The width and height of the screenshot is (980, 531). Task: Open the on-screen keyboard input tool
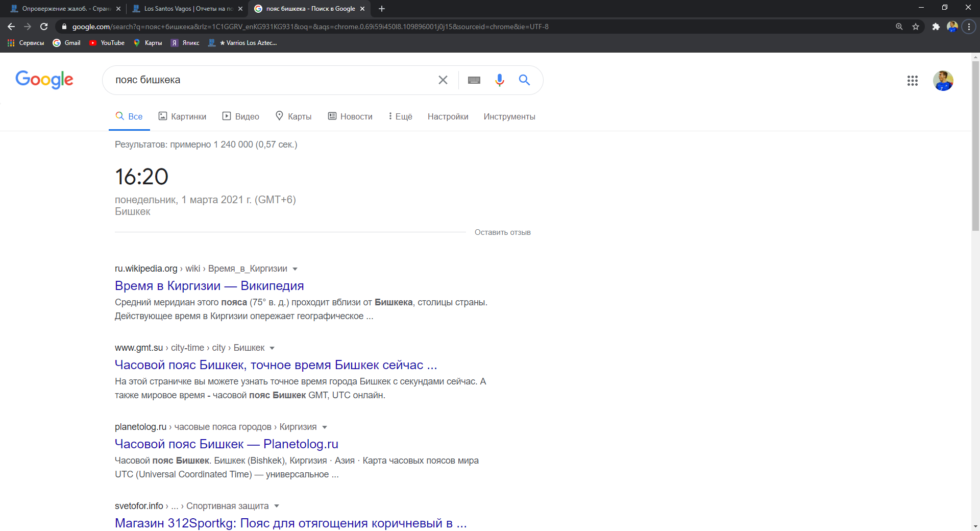pyautogui.click(x=474, y=80)
